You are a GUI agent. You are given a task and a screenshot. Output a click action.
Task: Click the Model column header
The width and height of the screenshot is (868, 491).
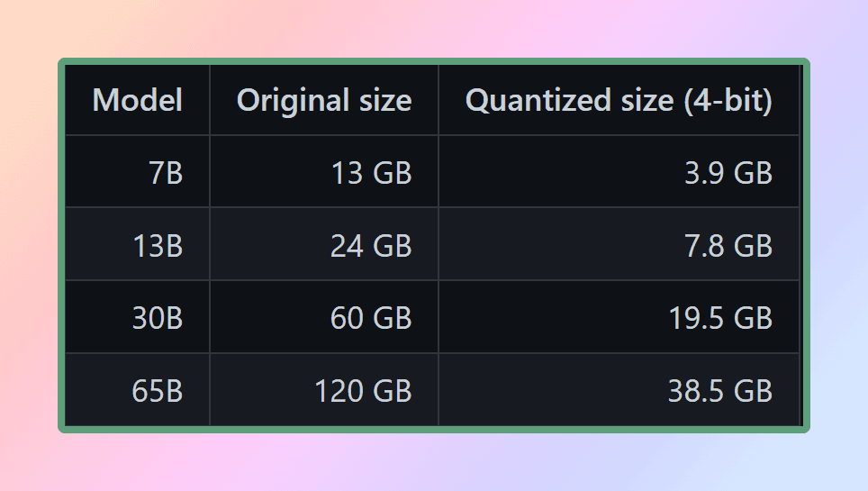point(137,100)
